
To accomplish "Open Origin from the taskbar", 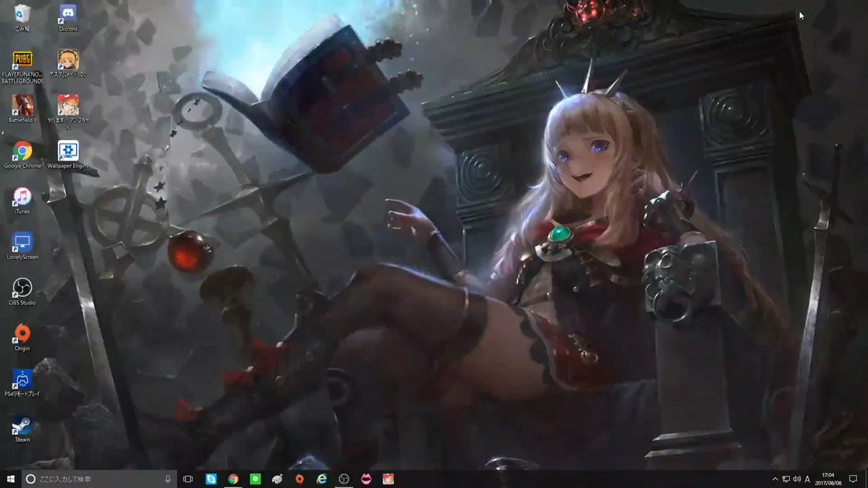I will point(299,479).
